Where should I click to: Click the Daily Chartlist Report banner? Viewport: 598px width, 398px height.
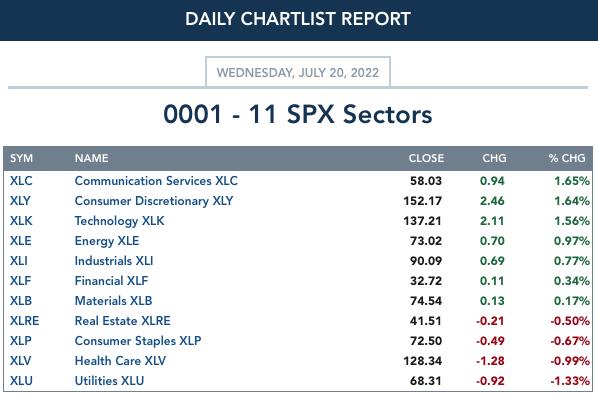[298, 19]
